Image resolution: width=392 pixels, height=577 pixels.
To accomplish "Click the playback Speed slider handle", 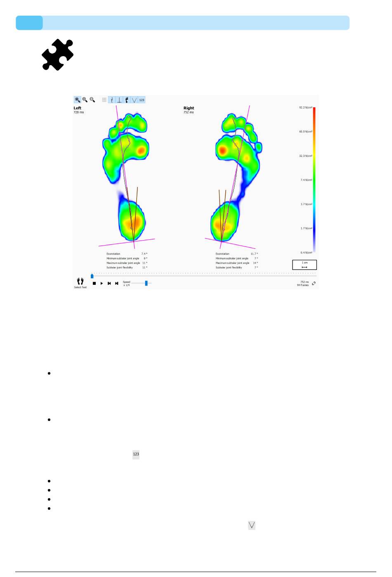I will [146, 283].
